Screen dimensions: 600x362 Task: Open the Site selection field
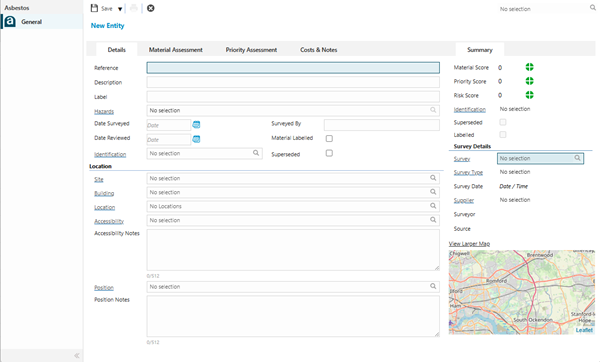293,178
